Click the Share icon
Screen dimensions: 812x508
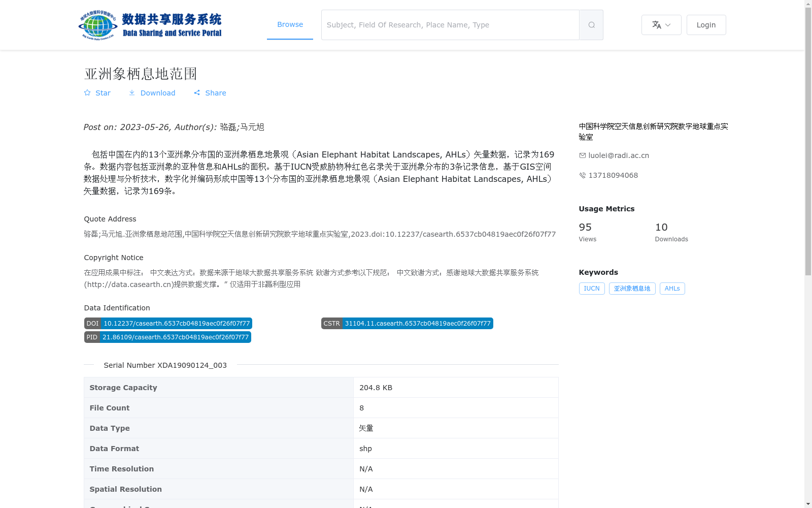coord(197,93)
